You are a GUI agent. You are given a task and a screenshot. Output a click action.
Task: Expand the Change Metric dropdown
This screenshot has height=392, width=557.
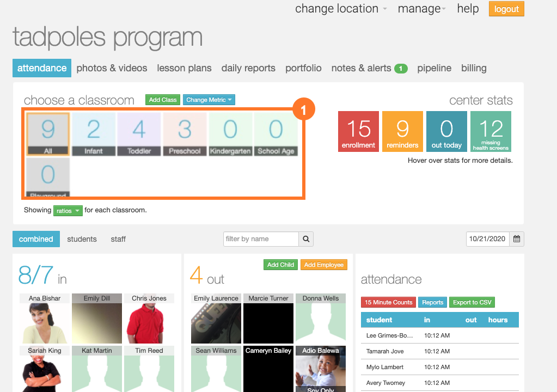209,100
